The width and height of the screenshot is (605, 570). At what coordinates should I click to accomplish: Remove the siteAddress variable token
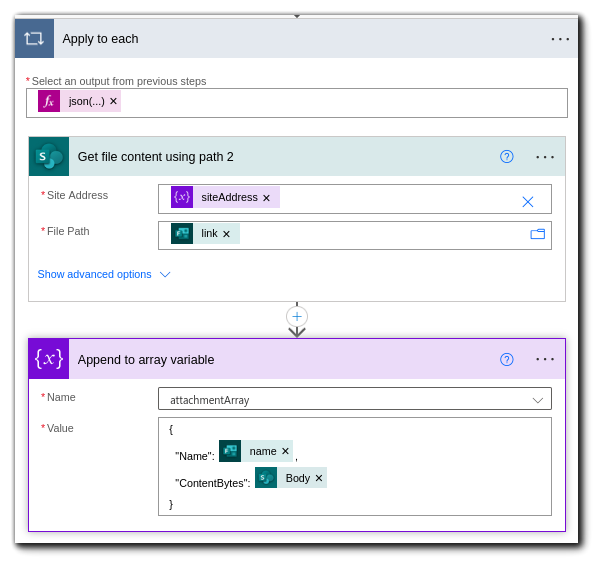(x=266, y=198)
